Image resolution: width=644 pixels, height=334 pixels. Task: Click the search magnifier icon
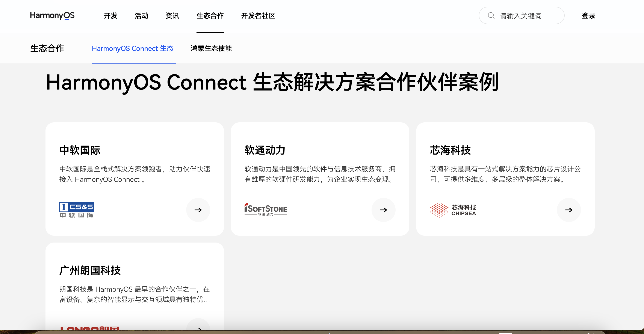tap(491, 15)
